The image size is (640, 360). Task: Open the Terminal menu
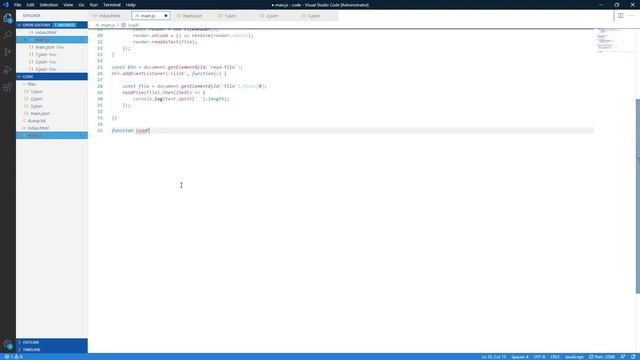pos(111,5)
